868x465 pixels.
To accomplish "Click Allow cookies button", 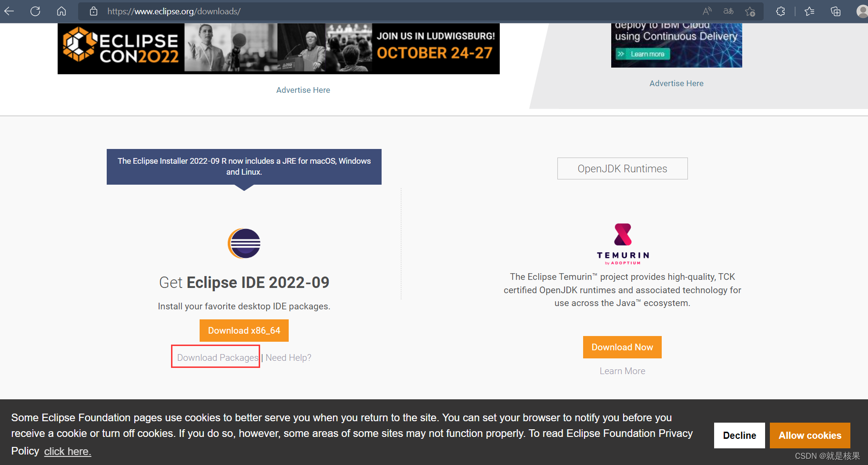I will pyautogui.click(x=810, y=435).
